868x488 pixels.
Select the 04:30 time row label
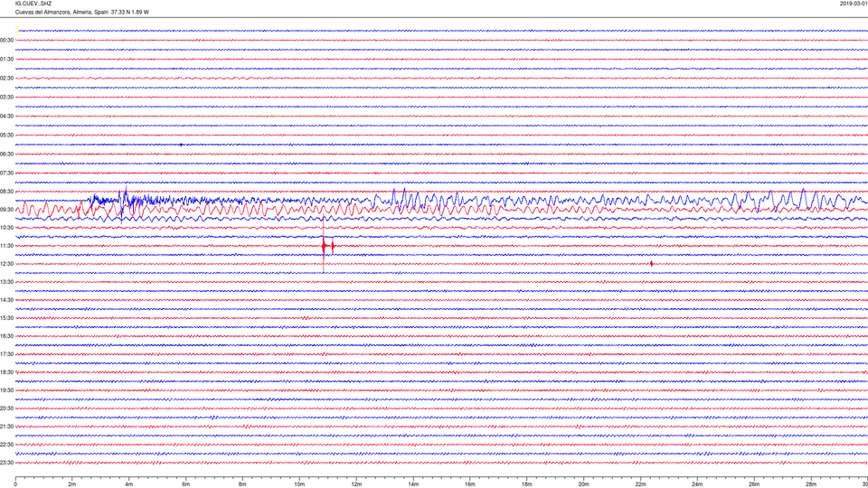[x=6, y=117]
